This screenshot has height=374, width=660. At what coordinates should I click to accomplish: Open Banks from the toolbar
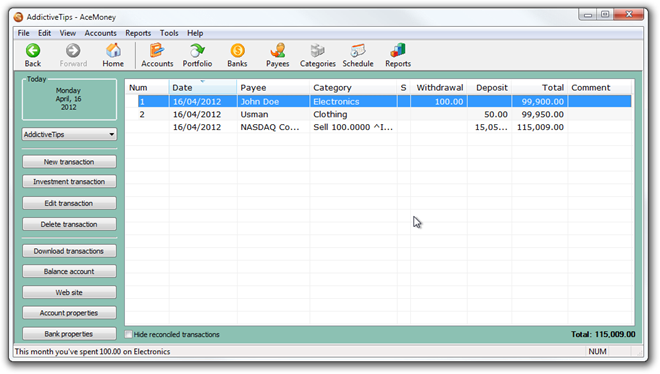point(237,55)
